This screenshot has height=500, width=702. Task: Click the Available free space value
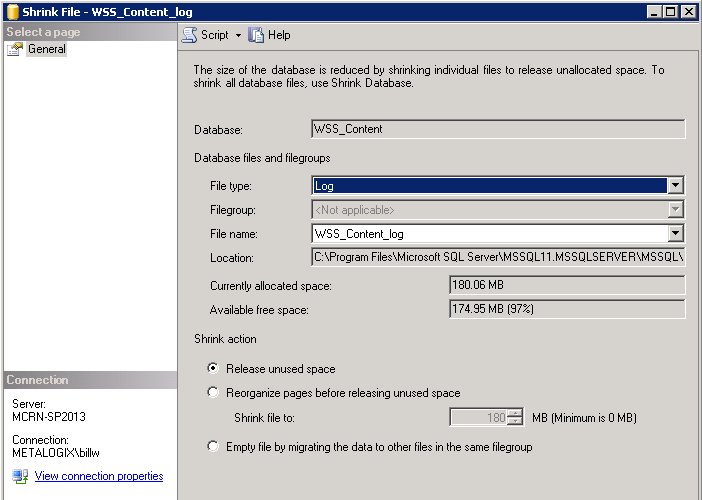pyautogui.click(x=567, y=309)
